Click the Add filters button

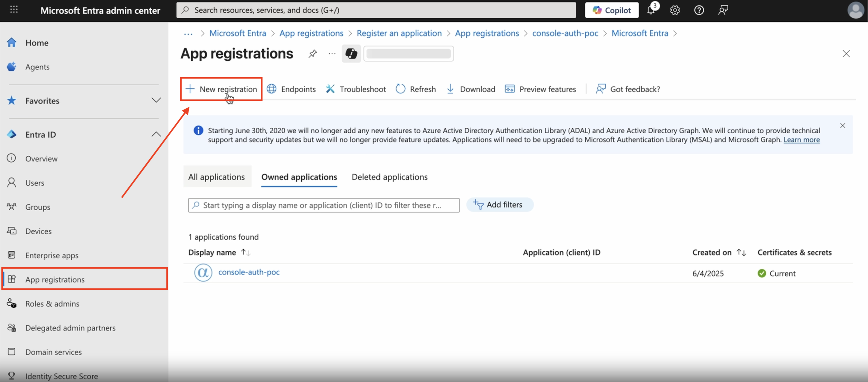click(499, 205)
